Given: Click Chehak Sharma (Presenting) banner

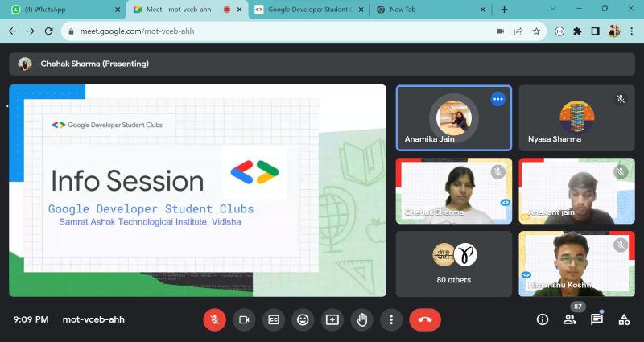Looking at the screenshot, I should (x=322, y=64).
